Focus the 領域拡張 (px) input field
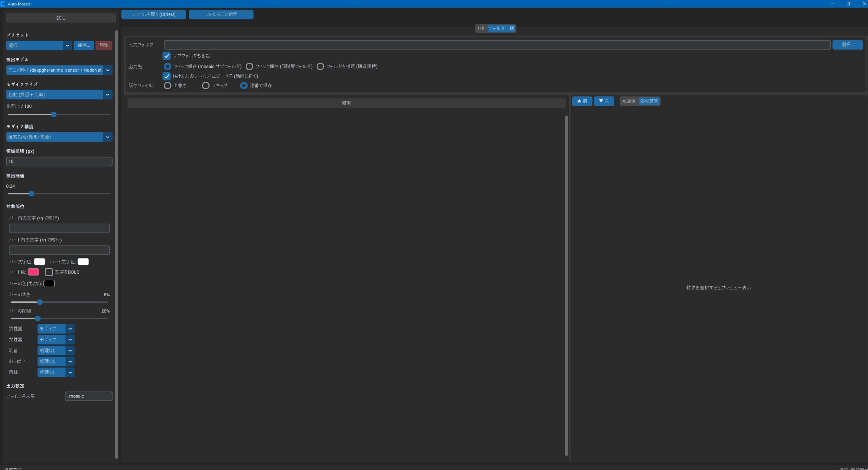The width and height of the screenshot is (868, 470). 59,162
